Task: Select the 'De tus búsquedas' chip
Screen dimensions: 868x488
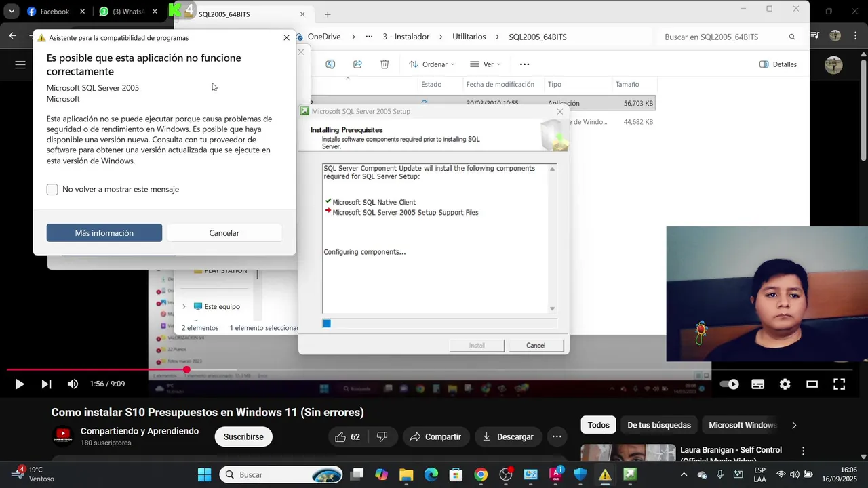Action: coord(659,425)
